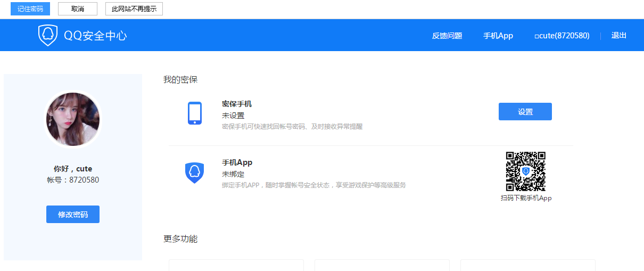Click the 记住密码 button

30,9
